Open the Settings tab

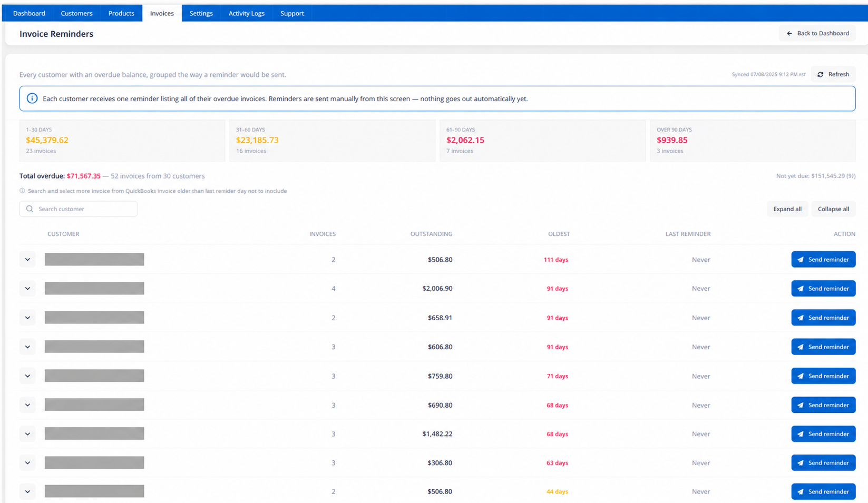201,13
